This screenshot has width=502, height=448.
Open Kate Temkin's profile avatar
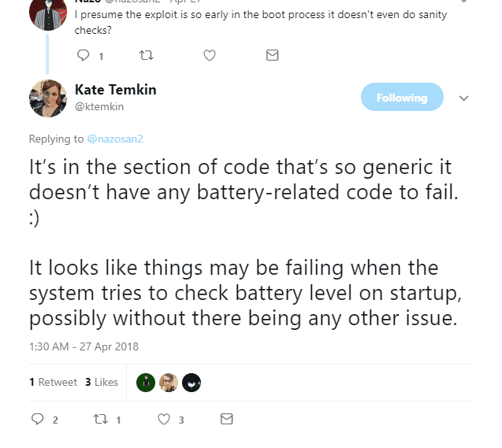pyautogui.click(x=48, y=98)
